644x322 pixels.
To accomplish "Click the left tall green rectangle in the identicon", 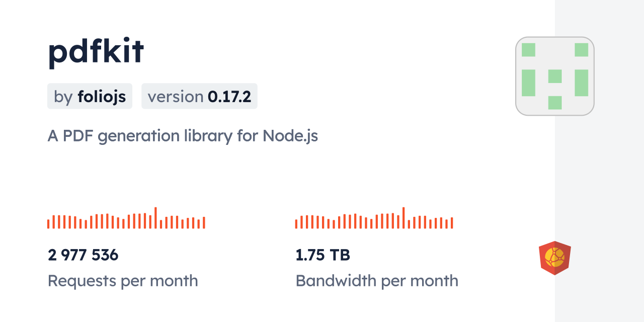I will click(528, 83).
